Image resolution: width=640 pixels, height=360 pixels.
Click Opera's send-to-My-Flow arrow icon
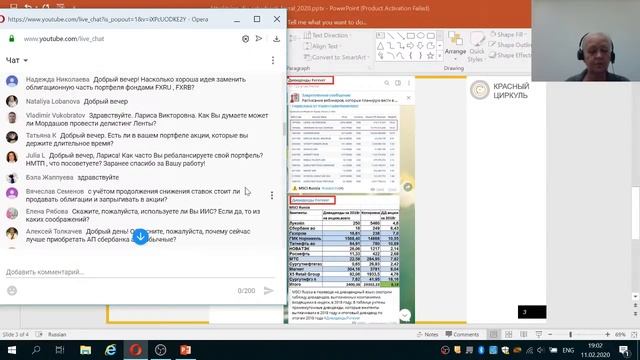(259, 38)
